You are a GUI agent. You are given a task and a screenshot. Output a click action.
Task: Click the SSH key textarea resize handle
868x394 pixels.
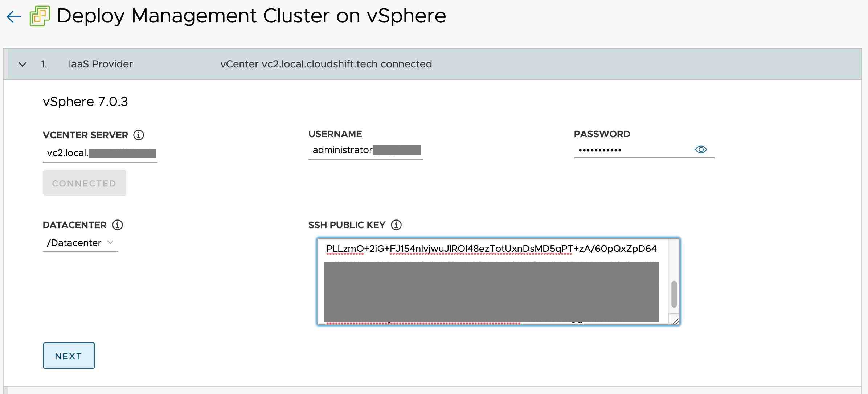click(675, 320)
